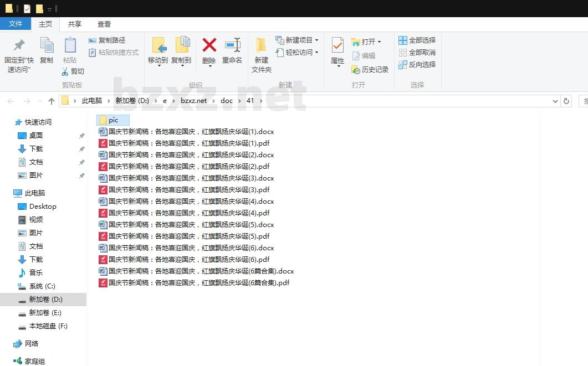The image size is (588, 366).
Task: Open Properties with the checkmark icon
Action: [x=337, y=45]
